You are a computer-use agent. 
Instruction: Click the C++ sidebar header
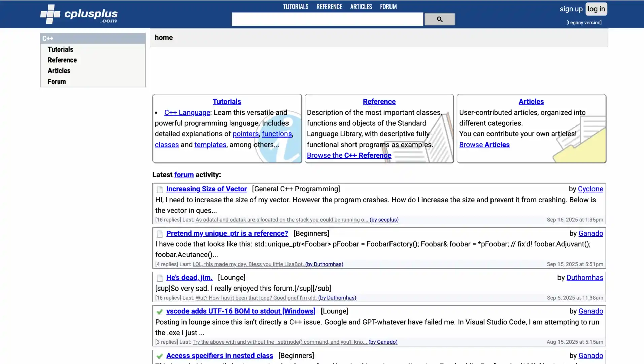tap(93, 38)
